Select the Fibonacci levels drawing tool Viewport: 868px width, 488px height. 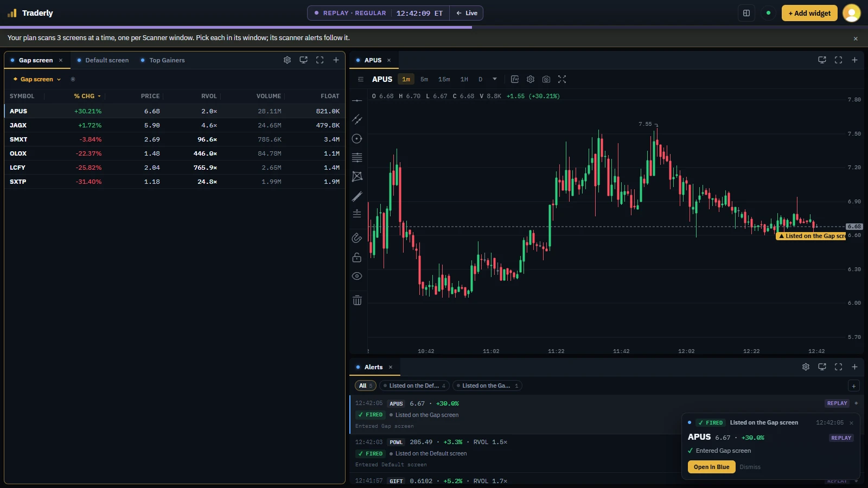coord(357,158)
